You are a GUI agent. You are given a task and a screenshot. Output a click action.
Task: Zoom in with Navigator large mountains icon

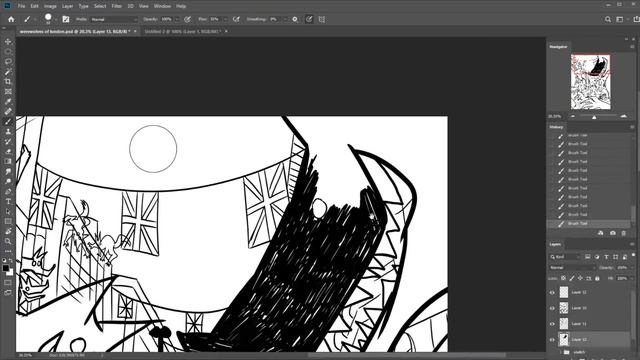coord(624,116)
